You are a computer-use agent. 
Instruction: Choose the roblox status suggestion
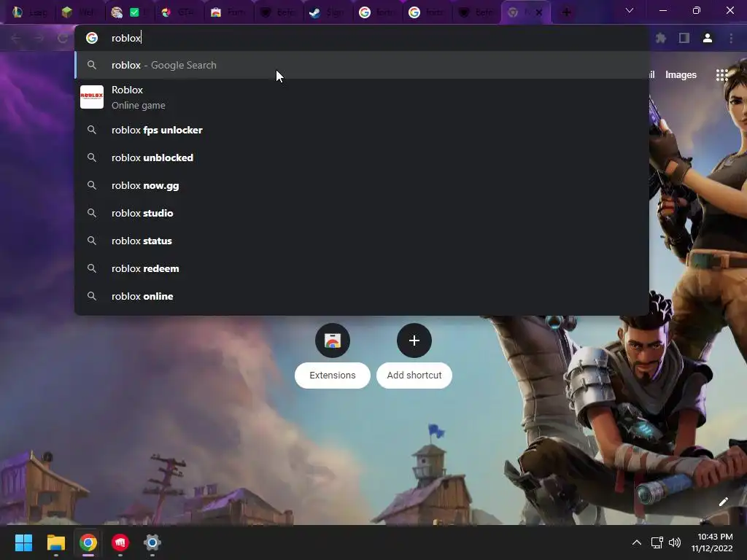click(362, 241)
